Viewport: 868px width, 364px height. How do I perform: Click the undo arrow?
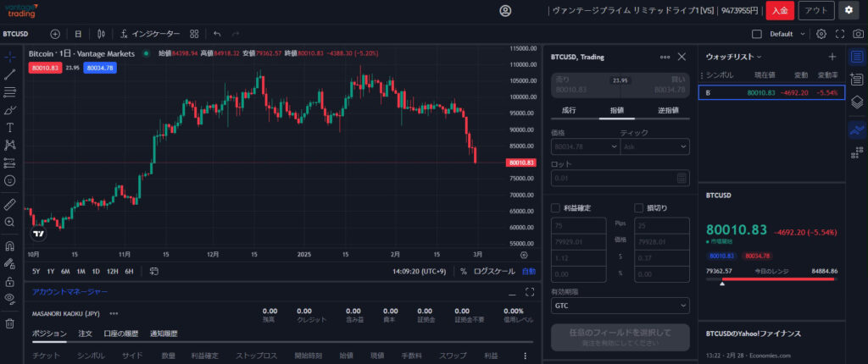point(217,34)
